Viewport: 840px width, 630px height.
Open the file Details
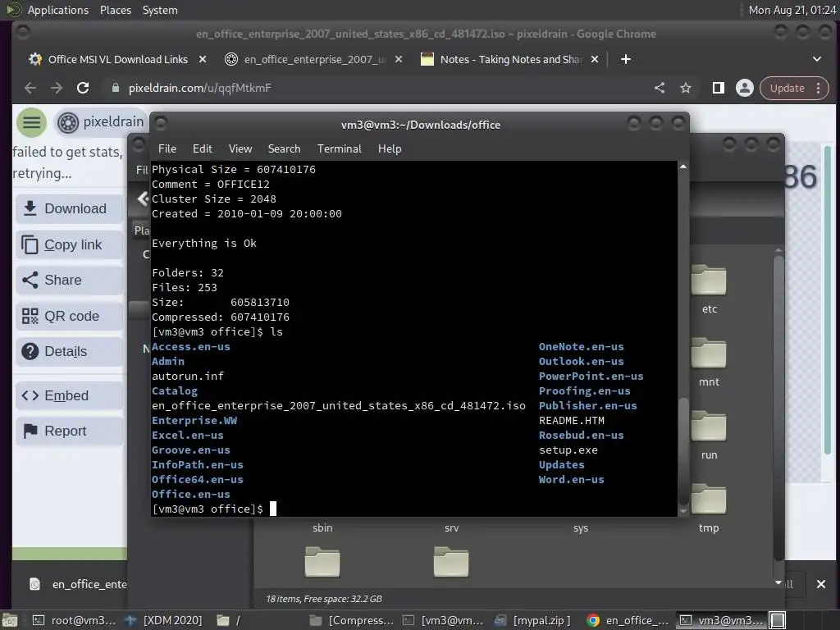click(x=70, y=351)
